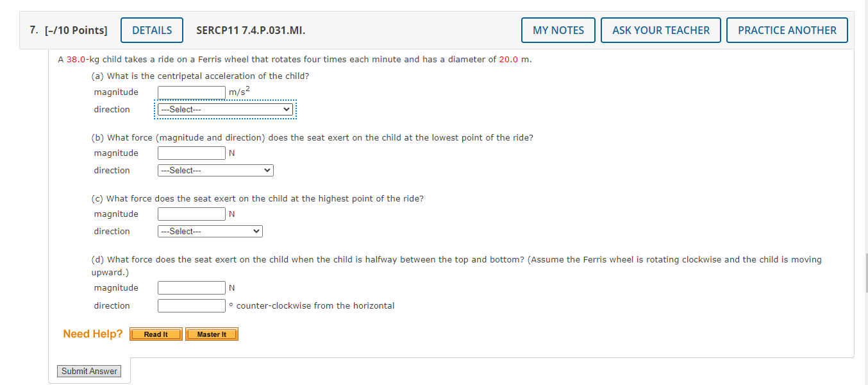Click the magnitude field for part (b)
868x385 pixels.
click(191, 153)
